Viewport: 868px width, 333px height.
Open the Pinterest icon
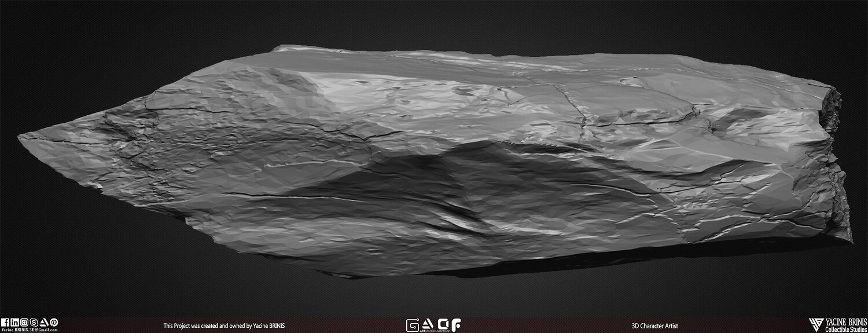(x=54, y=322)
